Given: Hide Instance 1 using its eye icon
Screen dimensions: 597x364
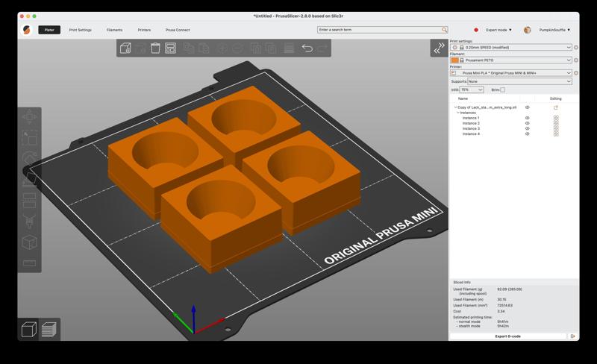Looking at the screenshot, I should [528, 118].
